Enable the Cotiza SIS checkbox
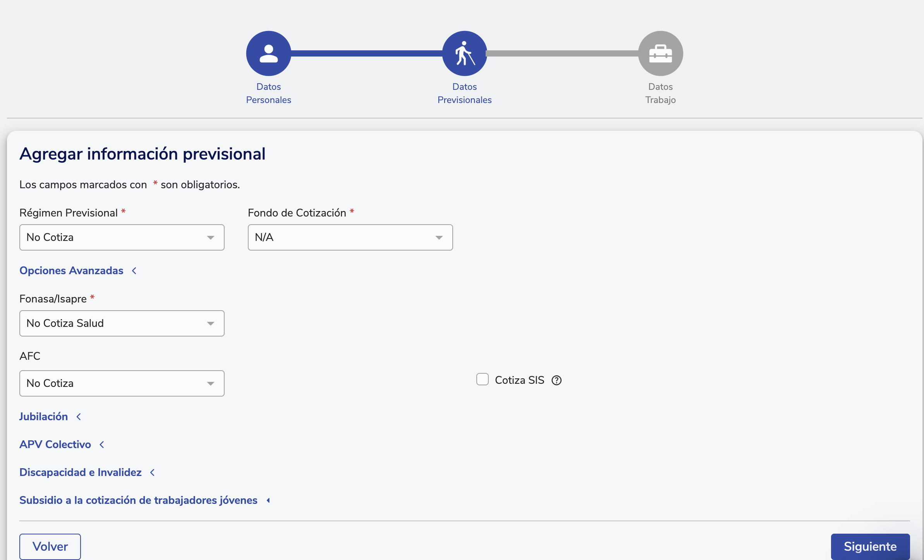The width and height of the screenshot is (924, 560). tap(482, 380)
